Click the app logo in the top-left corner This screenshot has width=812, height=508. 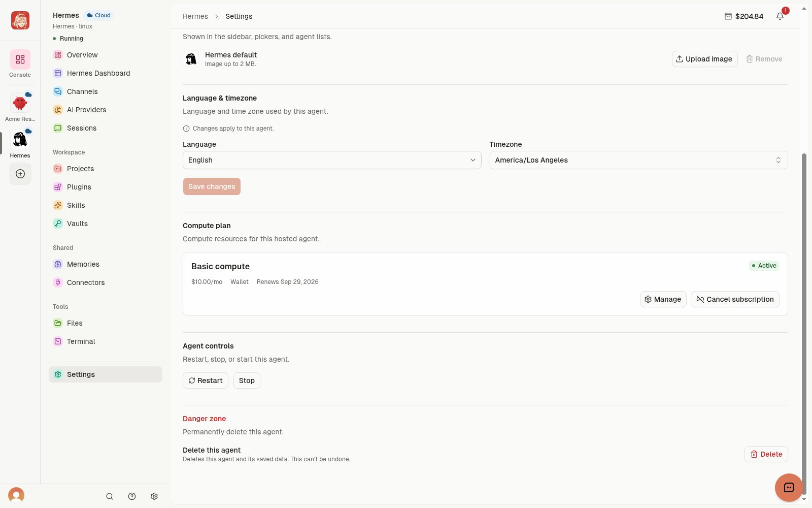[20, 20]
